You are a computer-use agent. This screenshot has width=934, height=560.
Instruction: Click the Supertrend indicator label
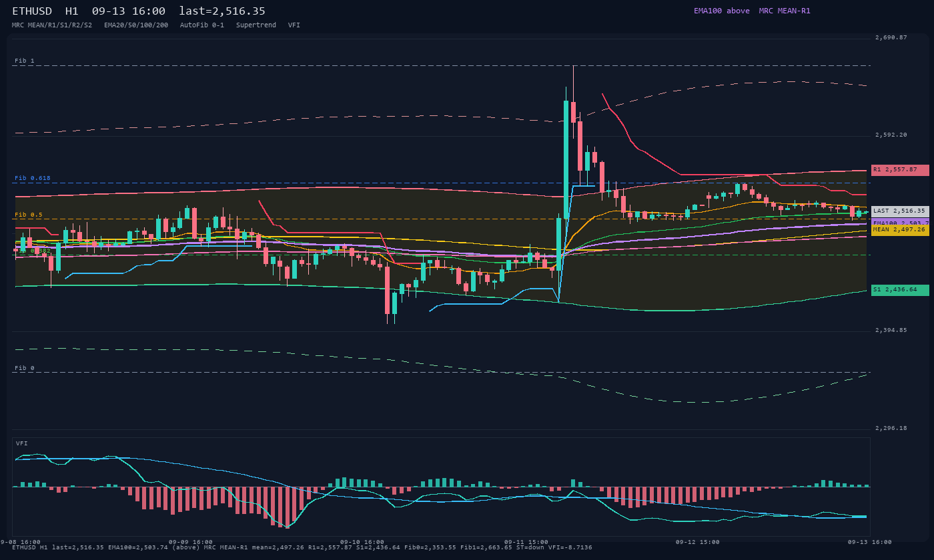(256, 25)
